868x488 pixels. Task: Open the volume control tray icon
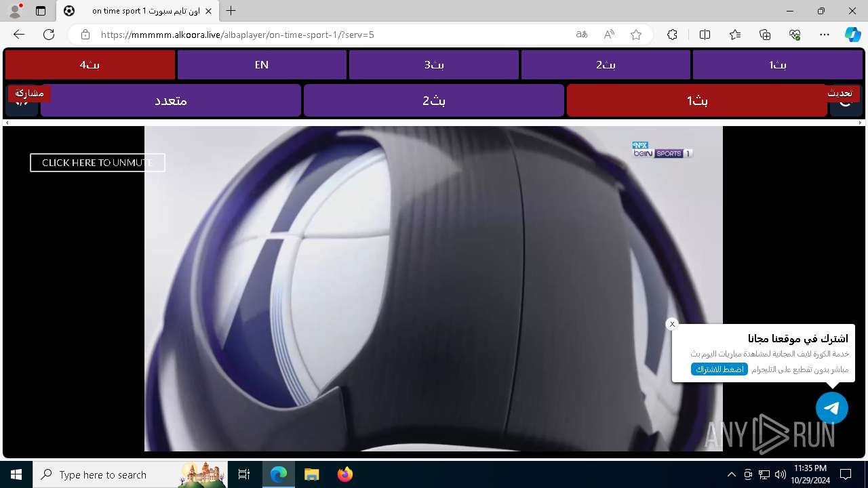780,474
